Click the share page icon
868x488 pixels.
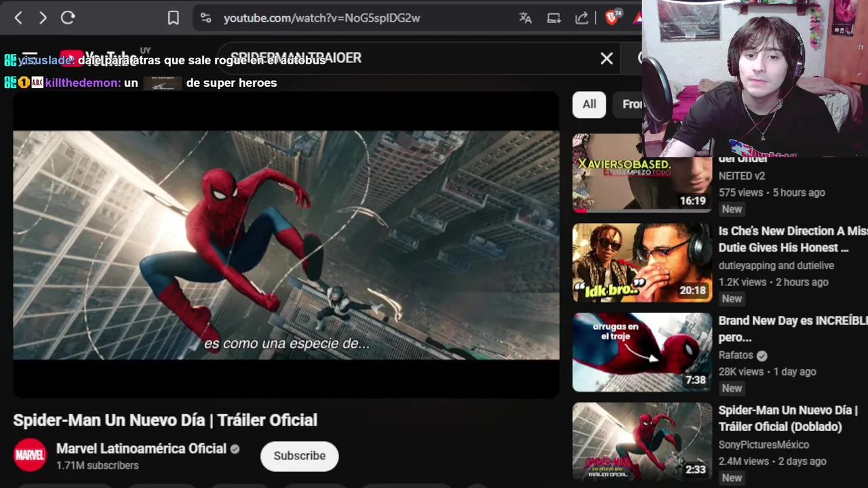(x=582, y=18)
